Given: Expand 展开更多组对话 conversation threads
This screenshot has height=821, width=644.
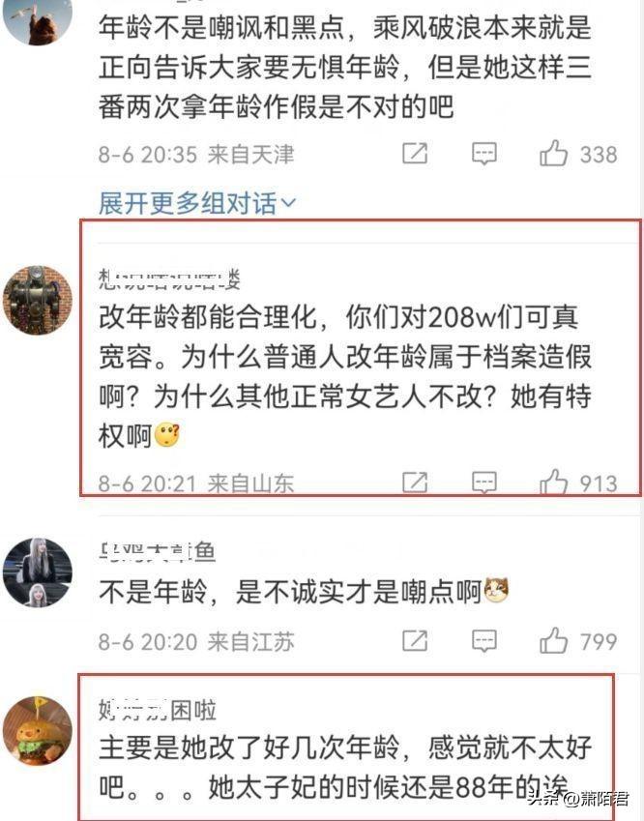Looking at the screenshot, I should [197, 203].
